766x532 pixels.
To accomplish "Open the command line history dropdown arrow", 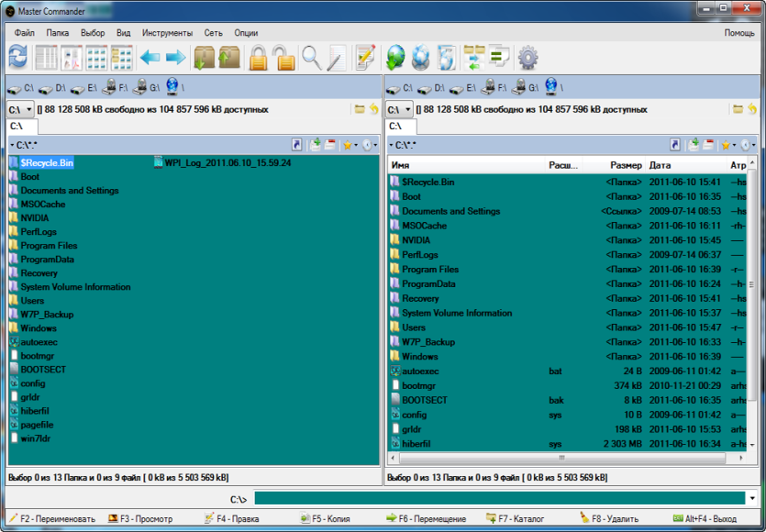I will 752,499.
